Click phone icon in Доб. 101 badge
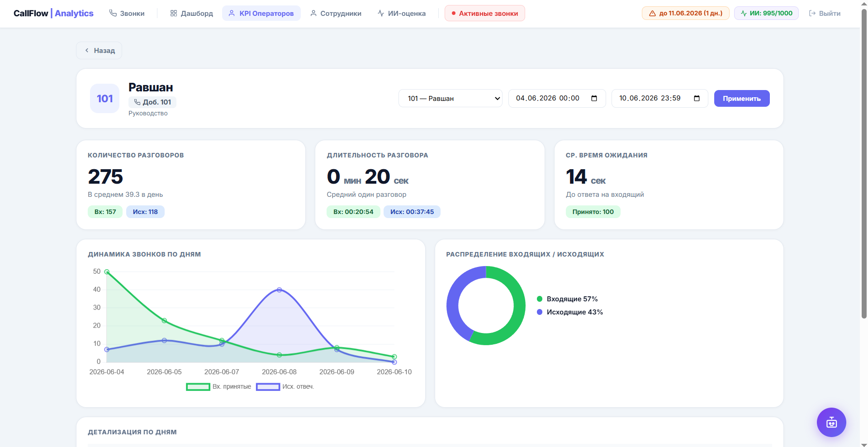Screen dimensions: 868x447 [137, 102]
